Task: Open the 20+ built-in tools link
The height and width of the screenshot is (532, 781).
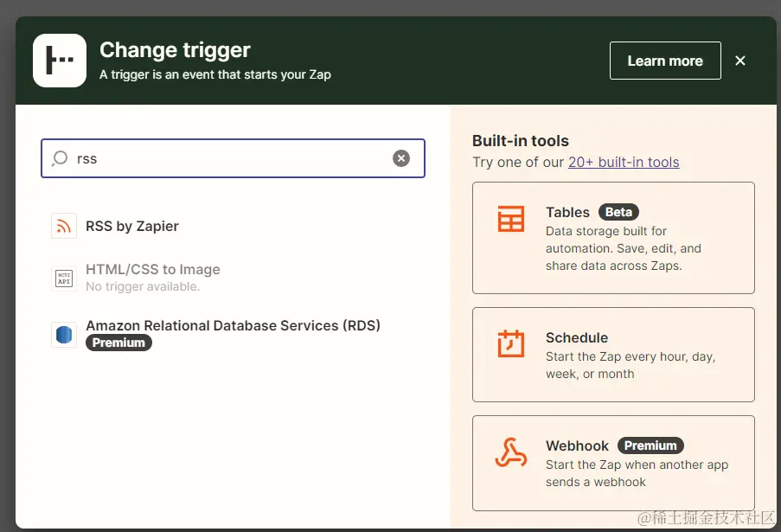Action: (x=624, y=163)
